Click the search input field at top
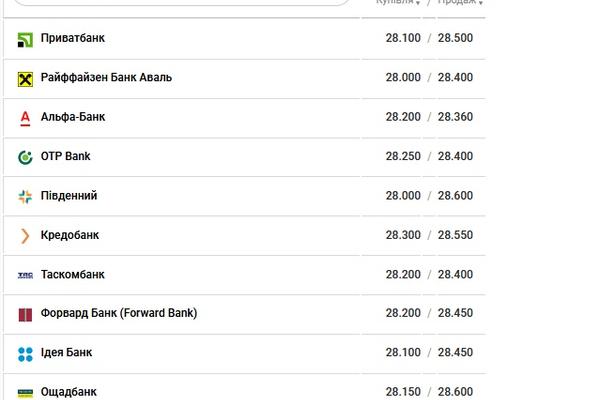 [182, 2]
